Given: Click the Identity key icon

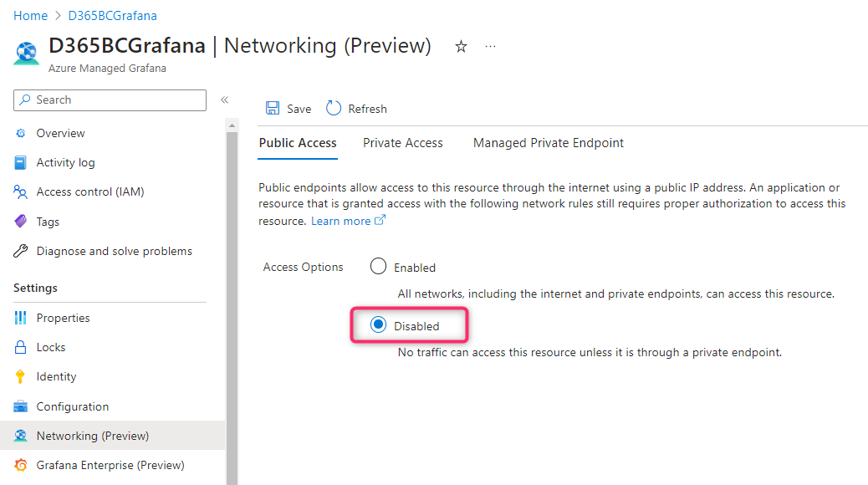Looking at the screenshot, I should pyautogui.click(x=21, y=377).
